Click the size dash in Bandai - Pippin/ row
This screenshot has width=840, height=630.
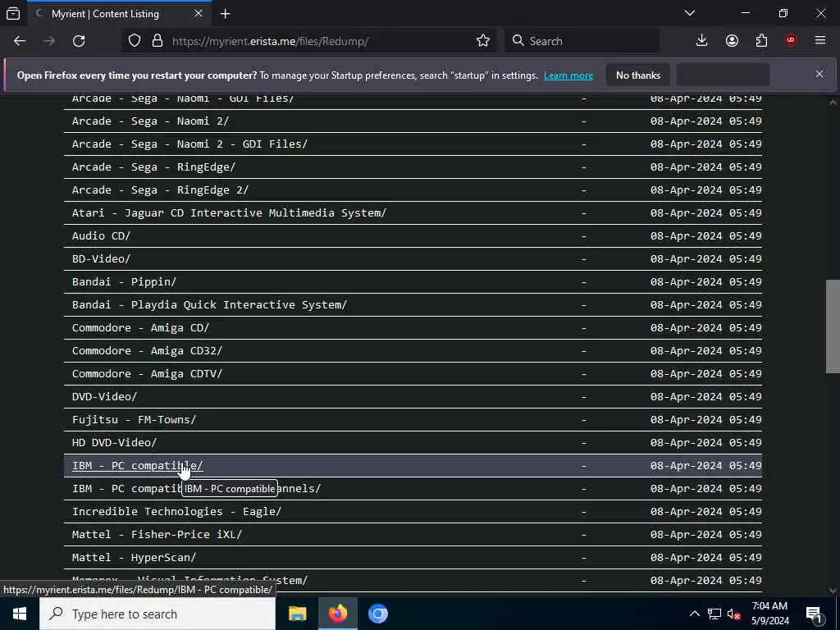[x=584, y=282]
